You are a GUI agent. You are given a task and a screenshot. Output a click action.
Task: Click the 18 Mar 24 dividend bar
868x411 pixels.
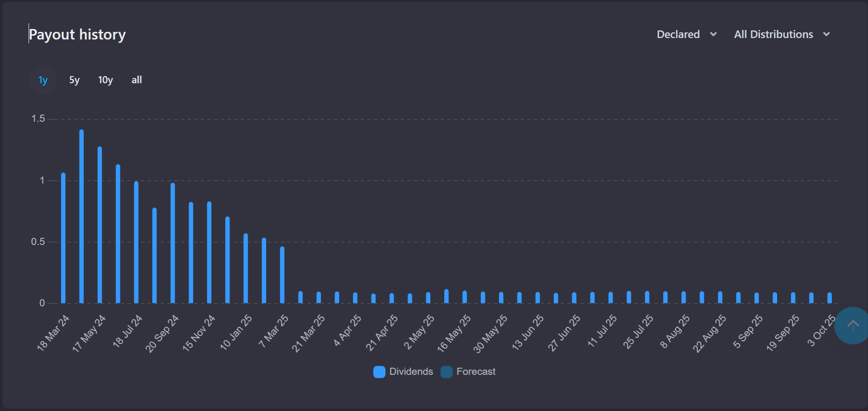[63, 238]
